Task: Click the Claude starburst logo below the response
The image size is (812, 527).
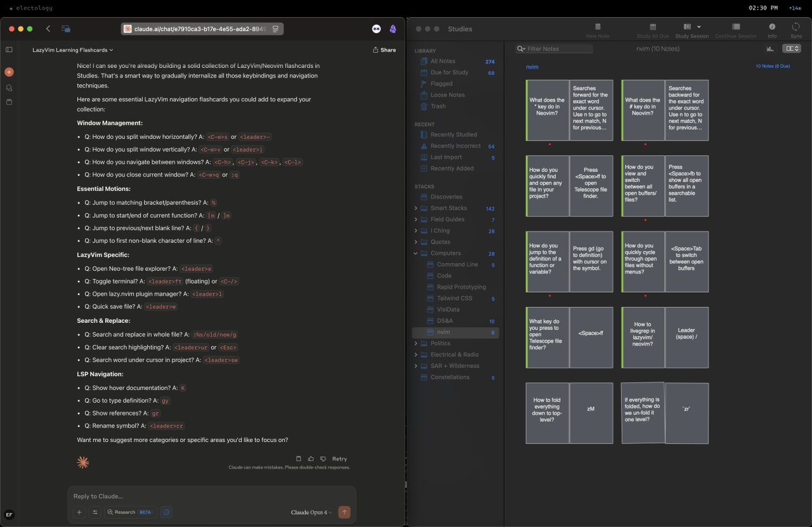Action: click(x=82, y=462)
